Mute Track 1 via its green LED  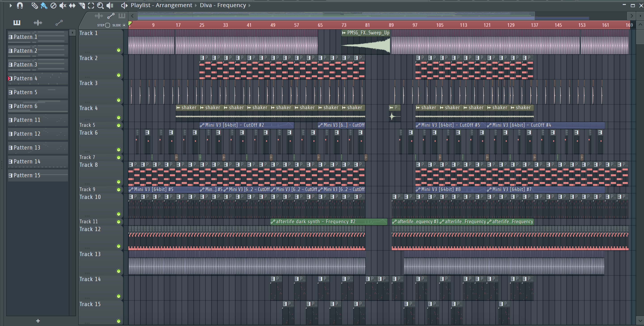click(x=119, y=50)
